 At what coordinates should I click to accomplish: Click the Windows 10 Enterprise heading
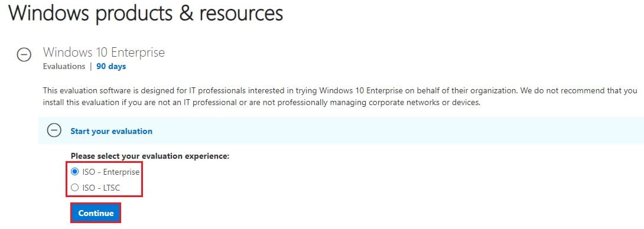coord(104,52)
